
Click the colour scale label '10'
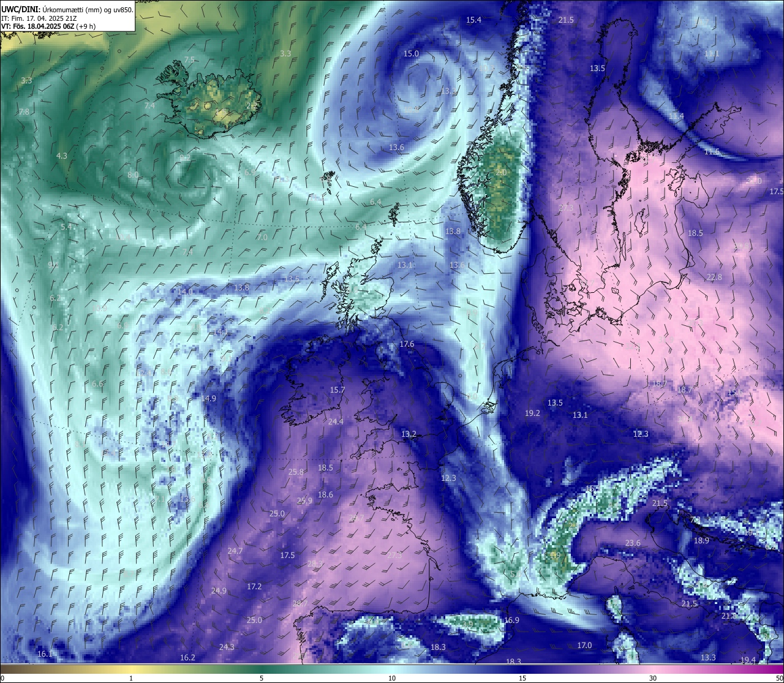(x=392, y=678)
